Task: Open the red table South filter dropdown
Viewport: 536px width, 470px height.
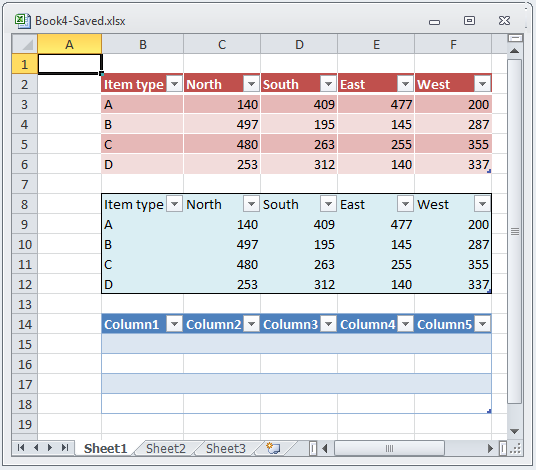Action: click(x=329, y=84)
